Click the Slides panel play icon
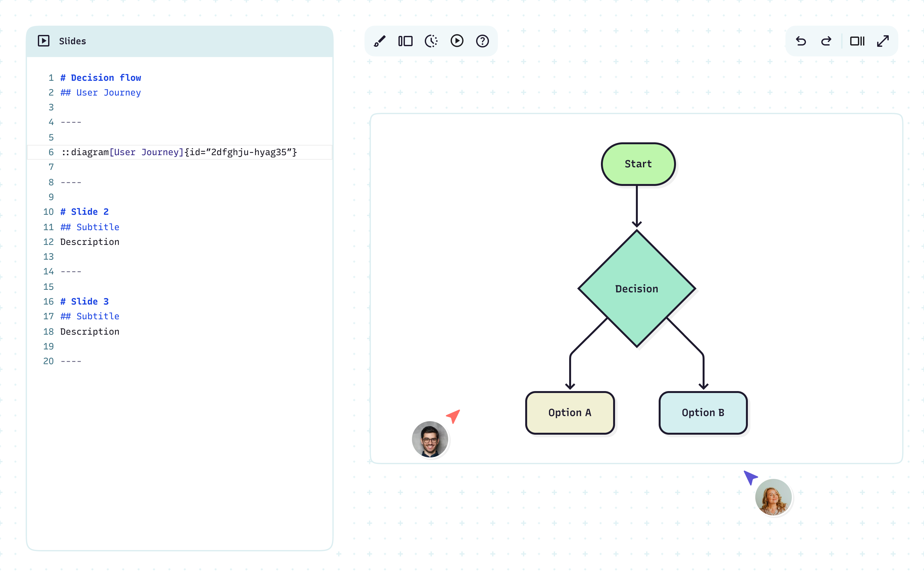Image resolution: width=924 pixels, height=577 pixels. [44, 41]
